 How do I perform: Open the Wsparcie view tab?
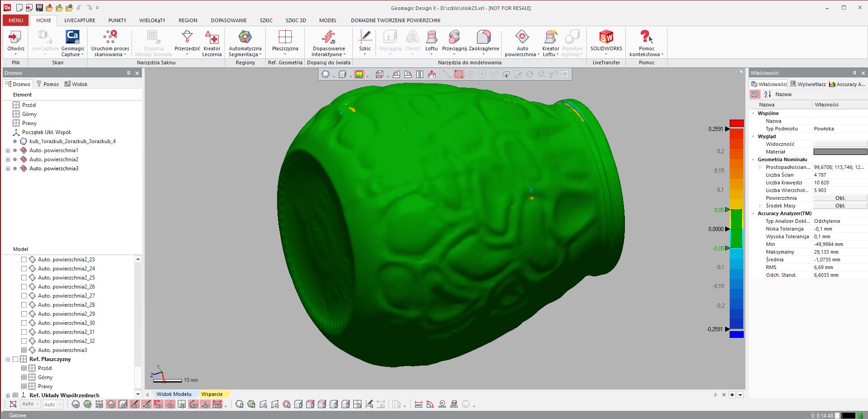(212, 394)
